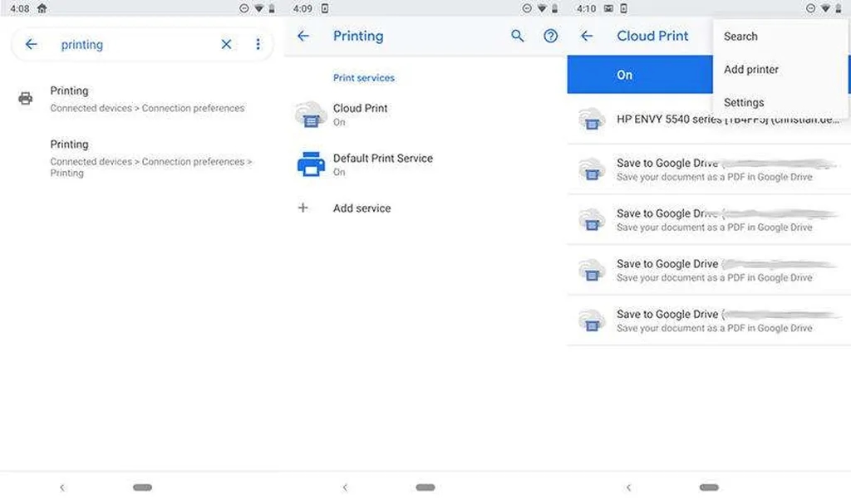
Task: Choose Search from the overflow menu
Action: click(740, 37)
